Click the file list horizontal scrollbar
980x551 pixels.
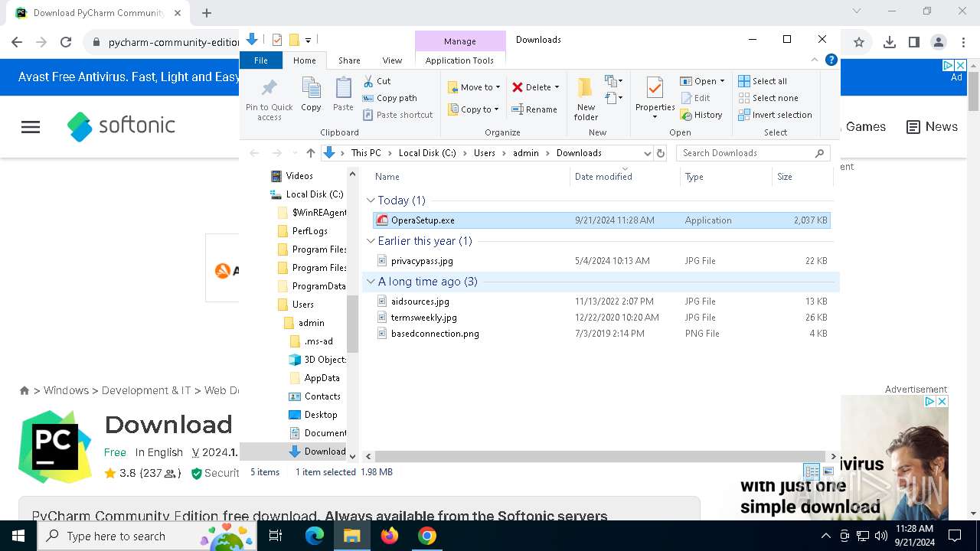tap(601, 456)
